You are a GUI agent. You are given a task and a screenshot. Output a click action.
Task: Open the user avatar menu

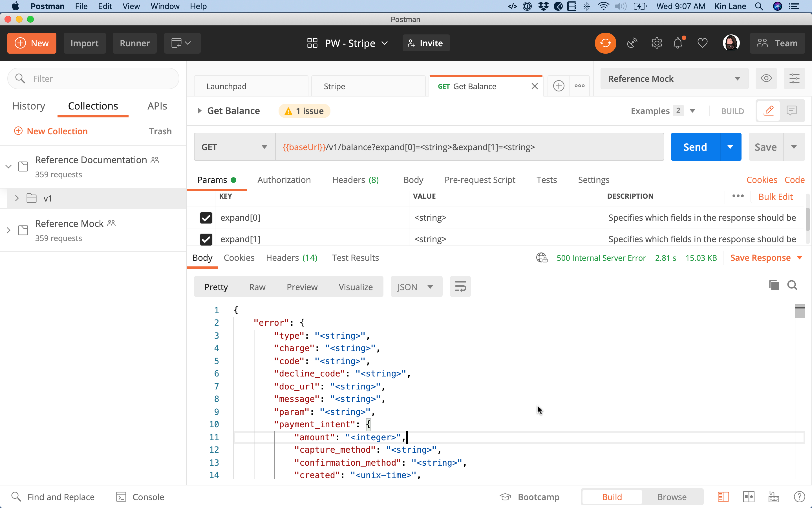click(x=731, y=43)
